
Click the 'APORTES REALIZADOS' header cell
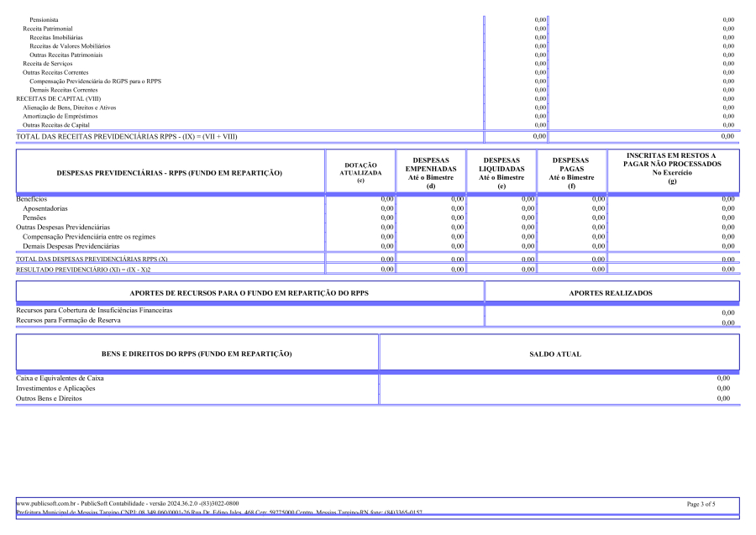point(612,292)
